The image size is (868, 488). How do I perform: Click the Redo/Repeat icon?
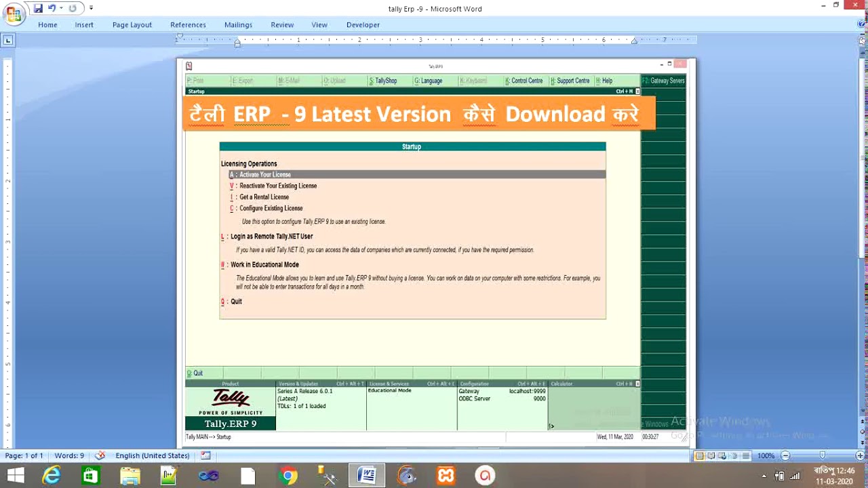[73, 8]
